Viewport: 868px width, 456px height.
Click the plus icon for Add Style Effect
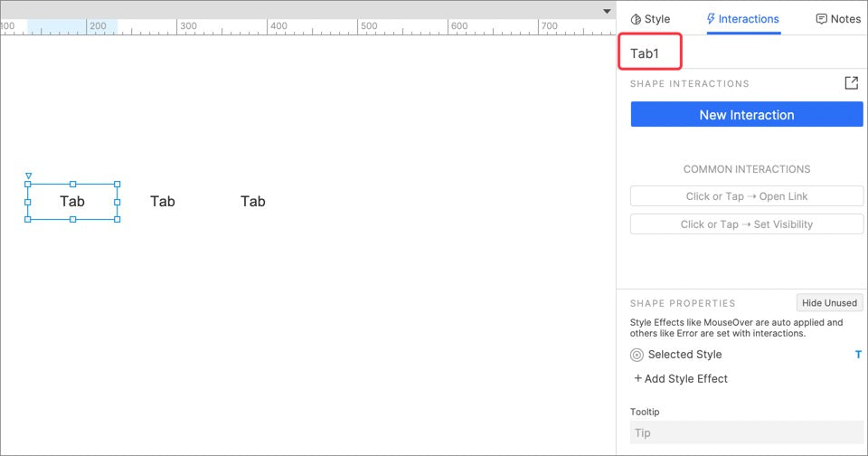click(637, 379)
